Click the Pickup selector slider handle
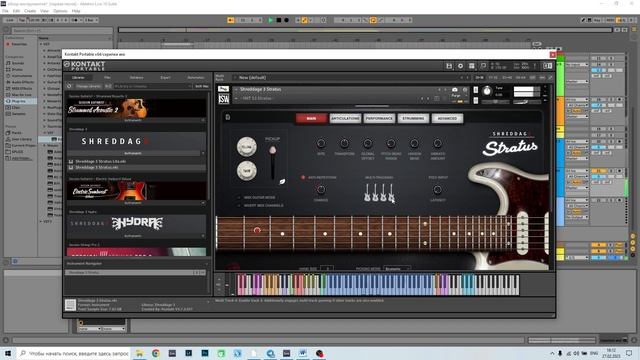This screenshot has width=640, height=360. coord(272,151)
